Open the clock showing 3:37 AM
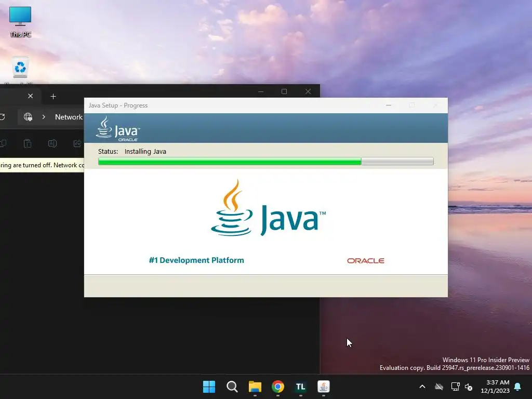 [495, 387]
